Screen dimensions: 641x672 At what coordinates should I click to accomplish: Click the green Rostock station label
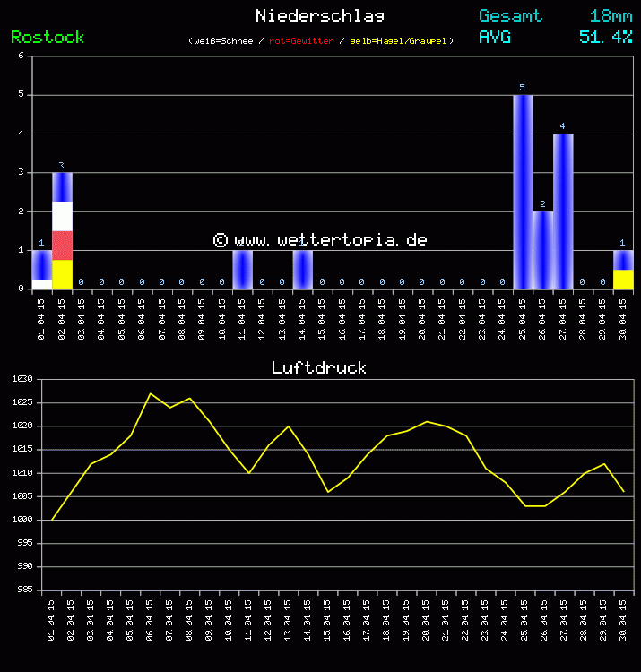coord(48,37)
